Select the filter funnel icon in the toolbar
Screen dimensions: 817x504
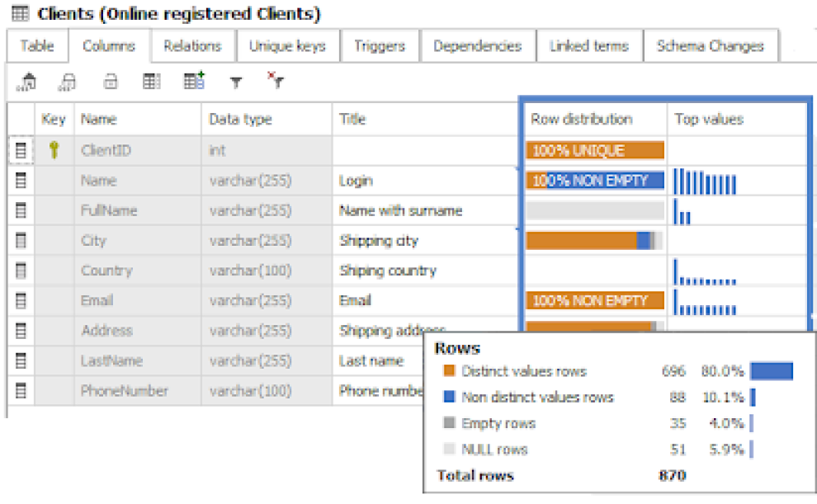click(x=235, y=81)
